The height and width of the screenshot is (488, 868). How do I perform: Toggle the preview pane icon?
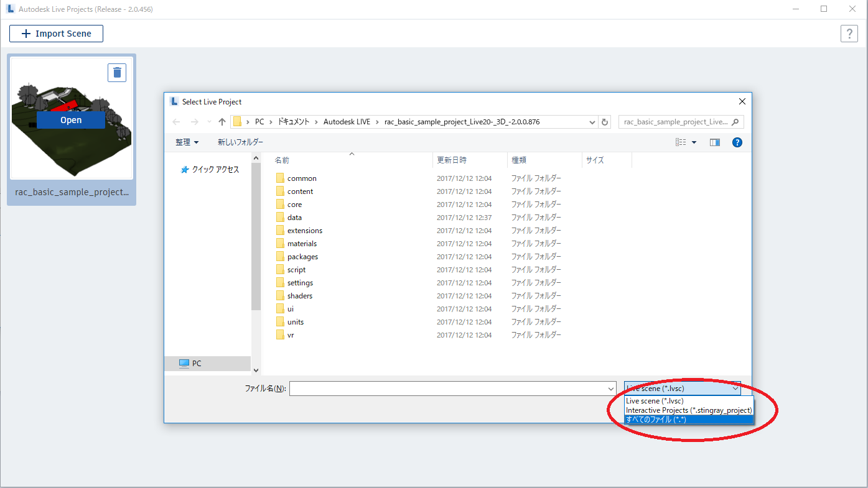click(714, 142)
